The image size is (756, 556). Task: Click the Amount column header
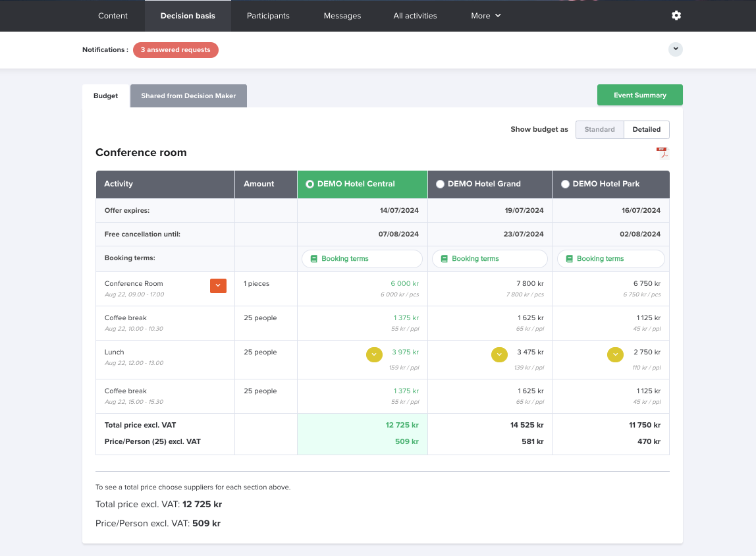coord(265,184)
